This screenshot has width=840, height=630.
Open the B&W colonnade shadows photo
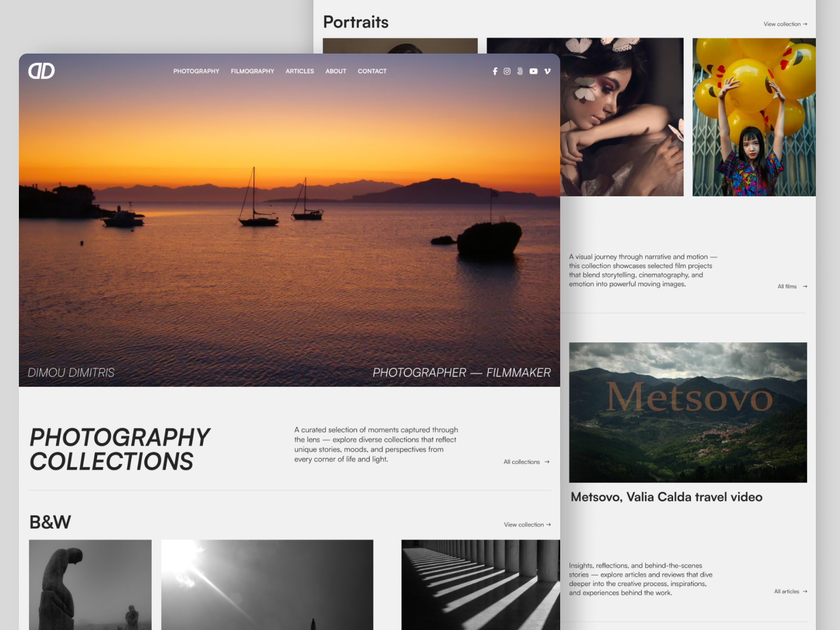480,585
